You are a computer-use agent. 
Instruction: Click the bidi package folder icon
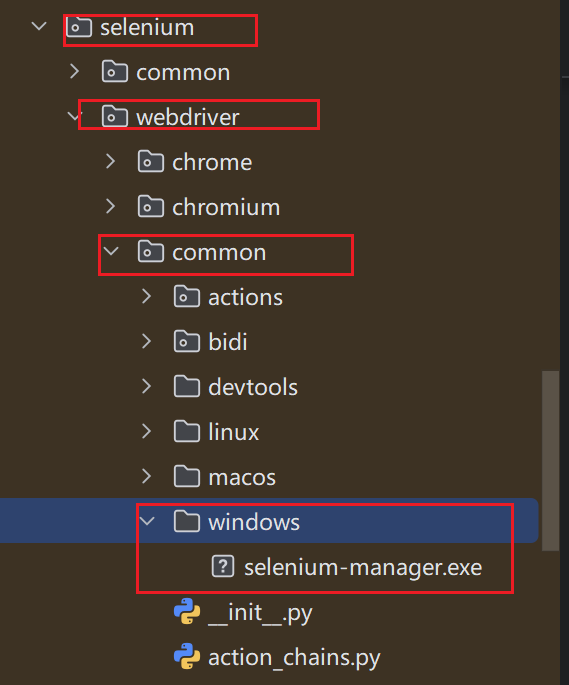pyautogui.click(x=187, y=341)
